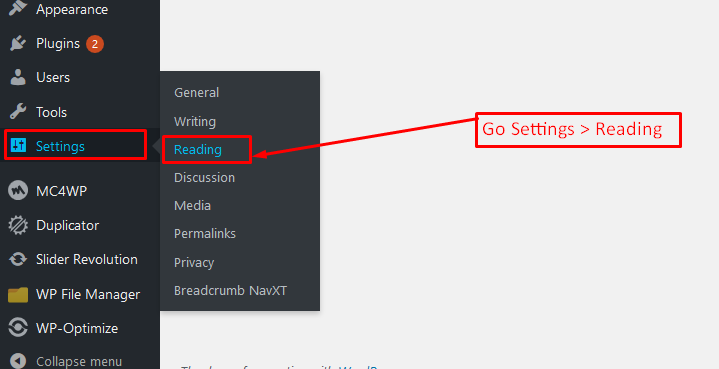Collapse the admin sidebar menu
The image size is (719, 369).
[x=66, y=361]
